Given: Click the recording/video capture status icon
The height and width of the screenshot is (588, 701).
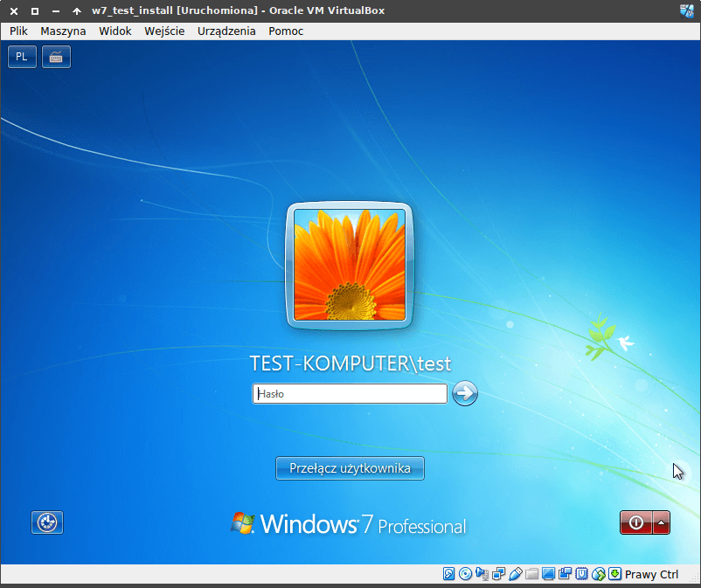Looking at the screenshot, I should (565, 574).
